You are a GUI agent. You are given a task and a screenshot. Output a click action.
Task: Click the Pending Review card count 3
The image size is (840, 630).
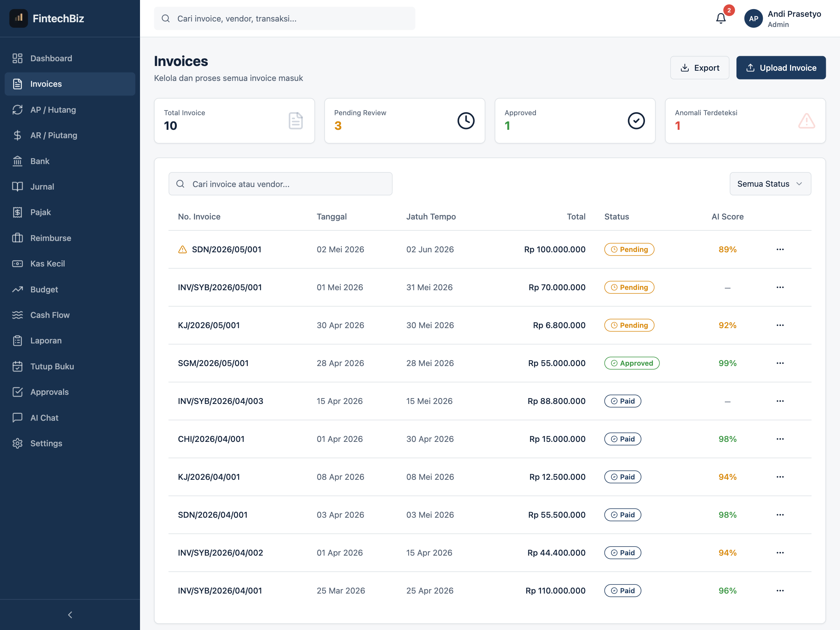tap(338, 126)
